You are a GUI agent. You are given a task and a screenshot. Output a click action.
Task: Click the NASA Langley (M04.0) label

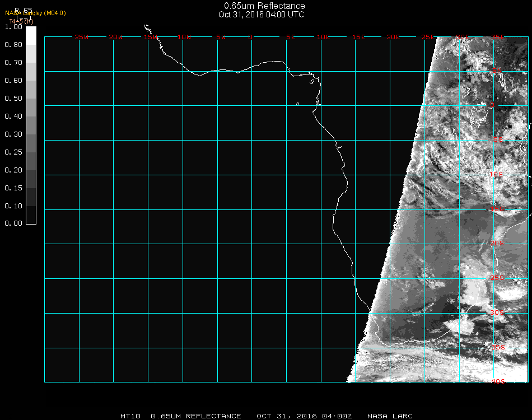pyautogui.click(x=35, y=13)
